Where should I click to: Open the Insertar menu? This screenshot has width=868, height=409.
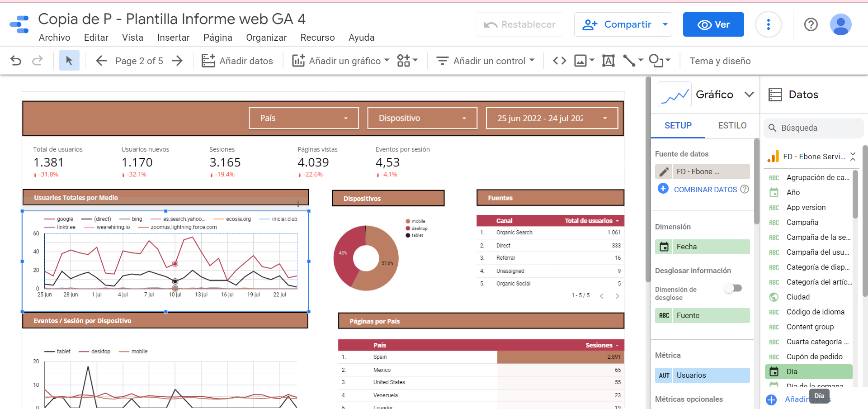click(173, 38)
